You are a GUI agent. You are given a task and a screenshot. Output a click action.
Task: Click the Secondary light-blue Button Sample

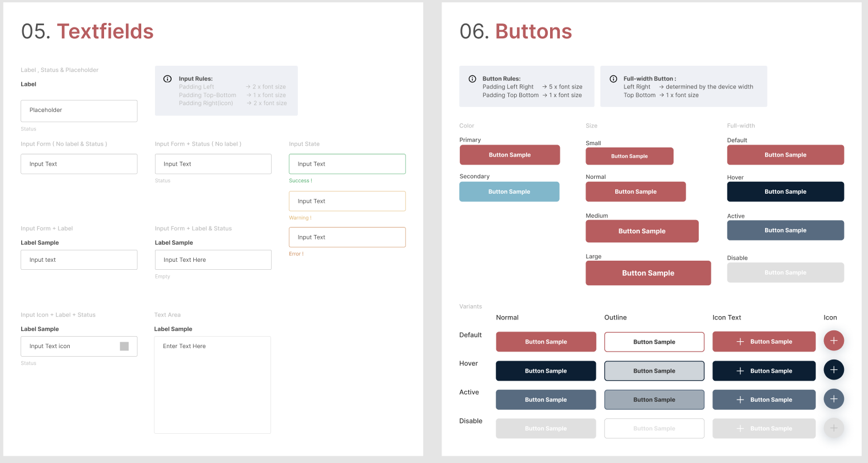(x=509, y=192)
